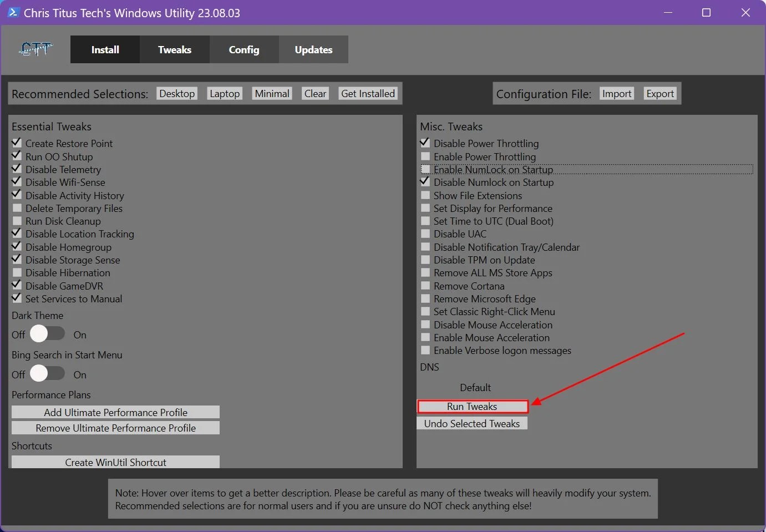Switch to the Config tab
Screen dimensions: 766x532
coord(244,49)
